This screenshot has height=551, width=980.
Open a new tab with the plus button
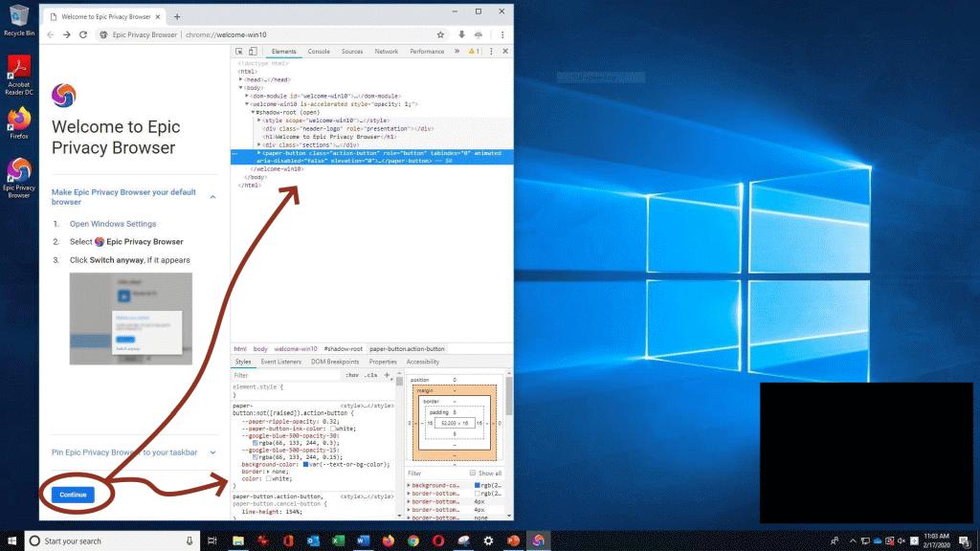pos(177,17)
